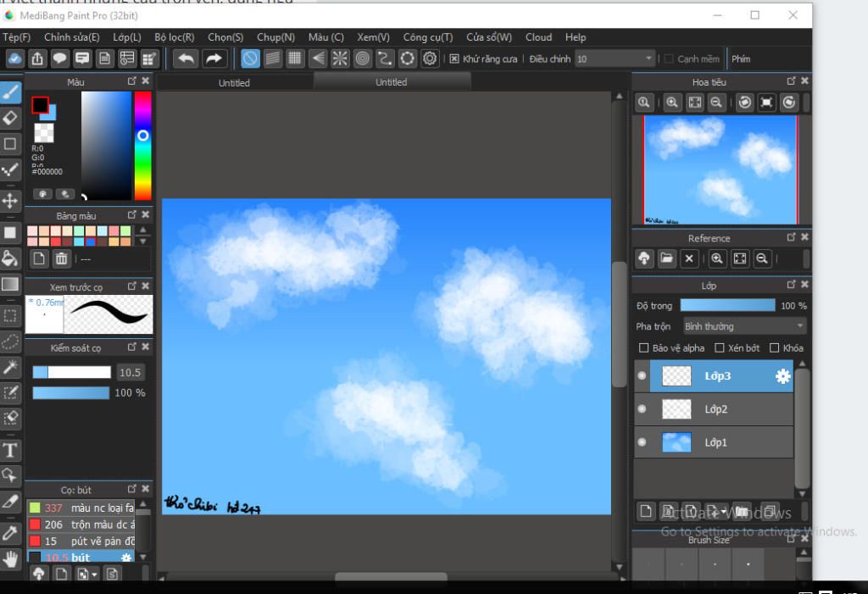Select brush '15 pút vẽ pản đồ'
868x594 pixels.
(81, 541)
